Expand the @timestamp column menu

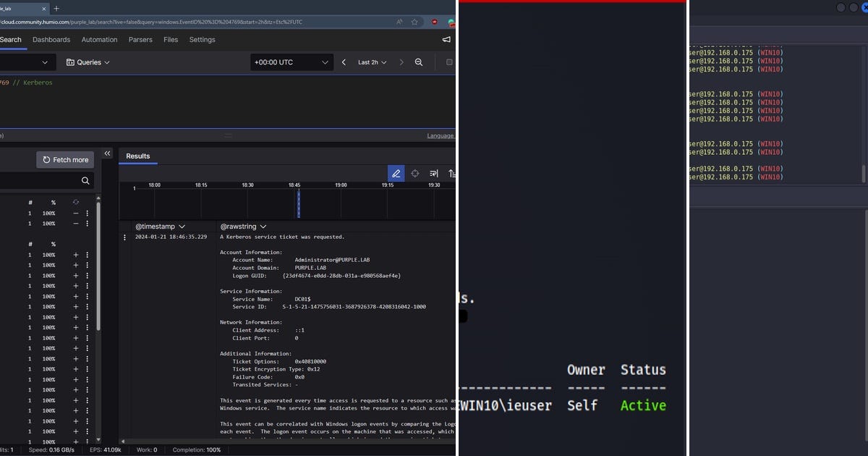click(182, 227)
